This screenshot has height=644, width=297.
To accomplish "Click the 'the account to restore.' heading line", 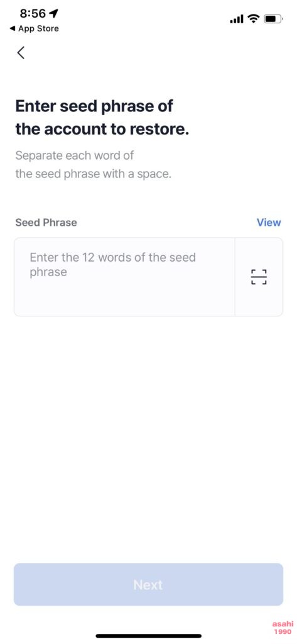I will tap(102, 129).
